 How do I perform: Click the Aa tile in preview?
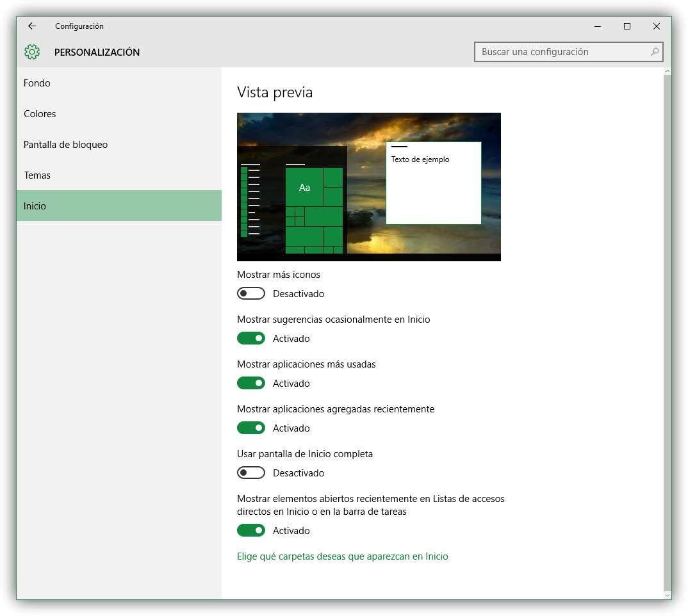point(304,188)
